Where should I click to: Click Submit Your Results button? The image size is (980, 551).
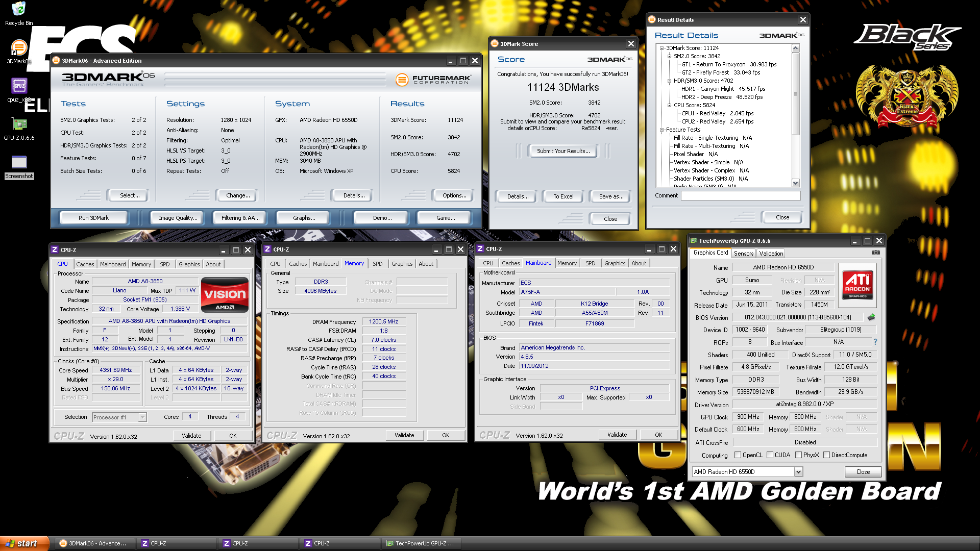click(563, 151)
